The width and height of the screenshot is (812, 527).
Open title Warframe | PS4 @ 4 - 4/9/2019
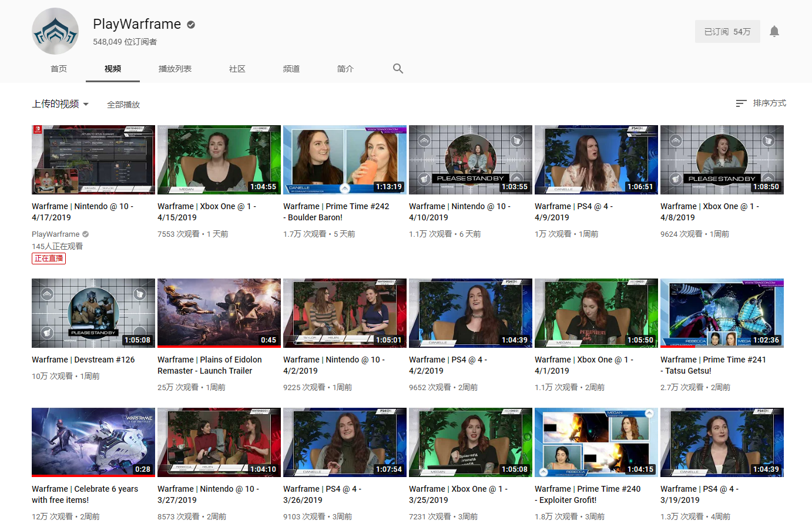[574, 212]
